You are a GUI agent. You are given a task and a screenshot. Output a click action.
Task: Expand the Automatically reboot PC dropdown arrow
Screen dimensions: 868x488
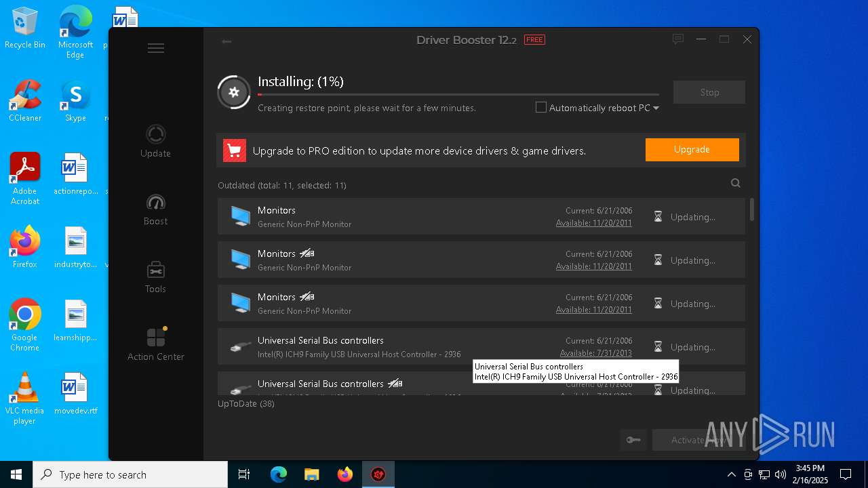[656, 108]
